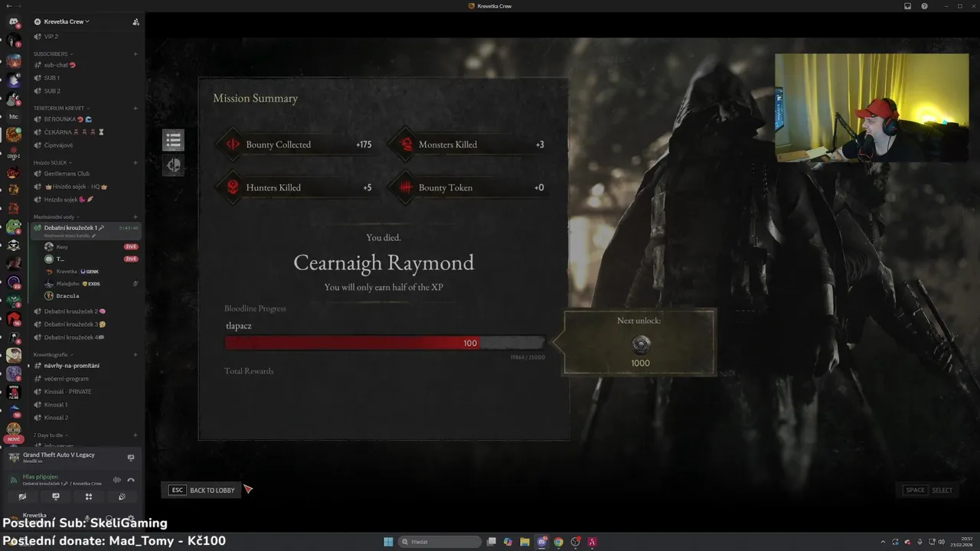Open the COVID-2 server icon
The image size is (980, 551).
(x=13, y=153)
